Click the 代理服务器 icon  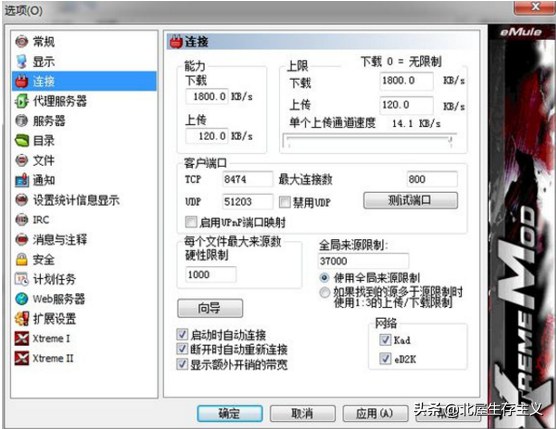coord(22,101)
